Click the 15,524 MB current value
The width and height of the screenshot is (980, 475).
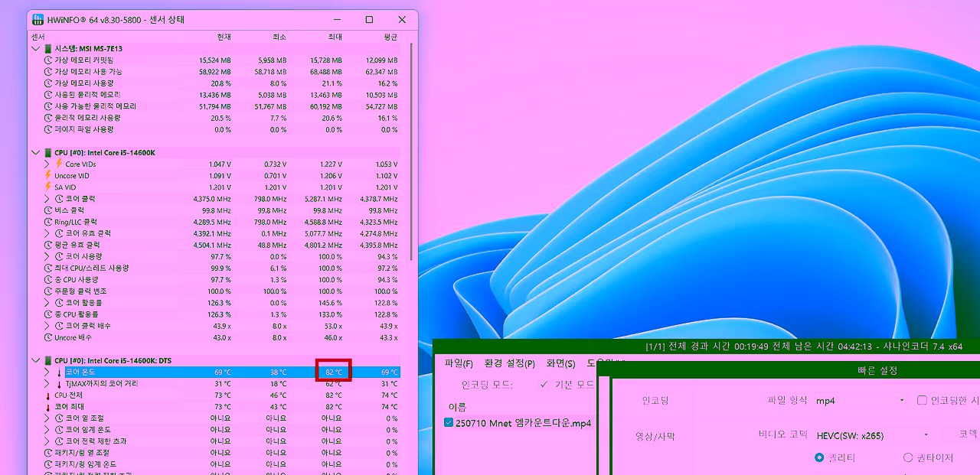click(214, 60)
